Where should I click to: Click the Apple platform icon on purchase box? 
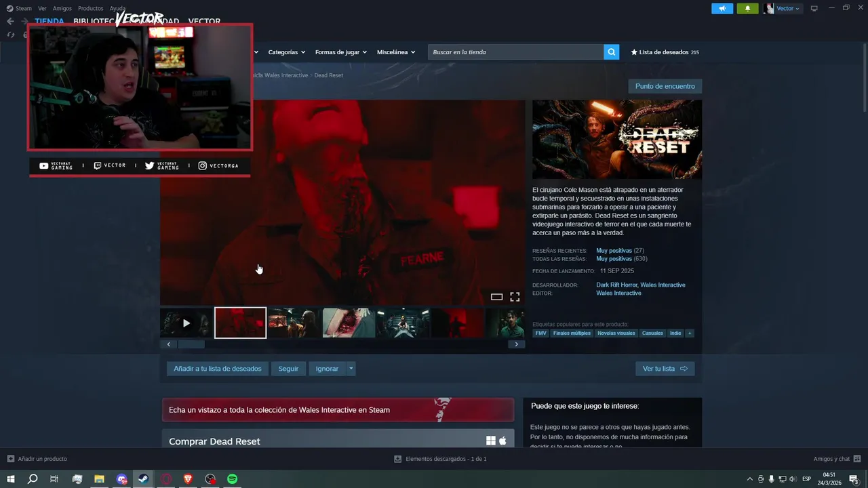click(x=502, y=441)
